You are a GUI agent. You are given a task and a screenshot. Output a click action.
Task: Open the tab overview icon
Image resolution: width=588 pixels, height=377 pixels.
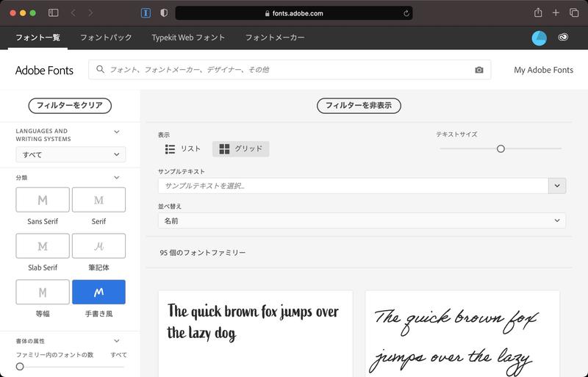coord(573,12)
